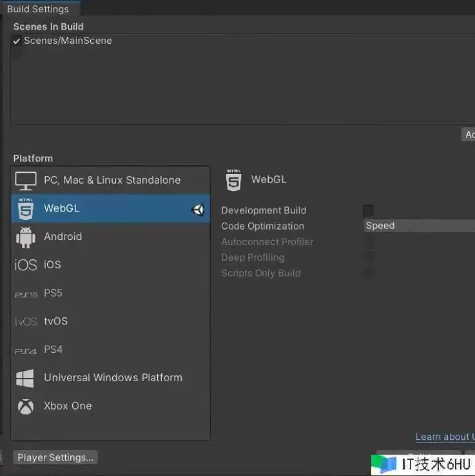475x476 pixels.
Task: Select PC, Mac & Linux Standalone platform
Action: point(110,181)
